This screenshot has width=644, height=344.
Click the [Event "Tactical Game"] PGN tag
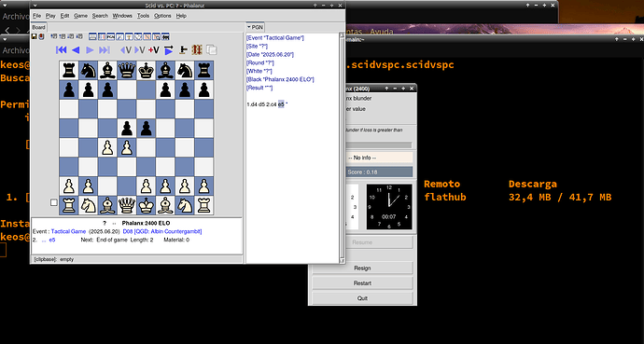click(275, 37)
